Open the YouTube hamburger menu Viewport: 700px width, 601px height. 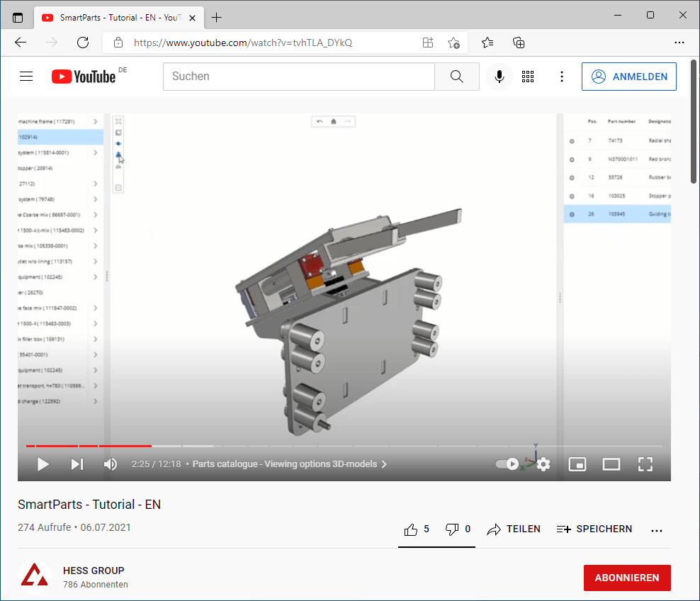pyautogui.click(x=26, y=77)
